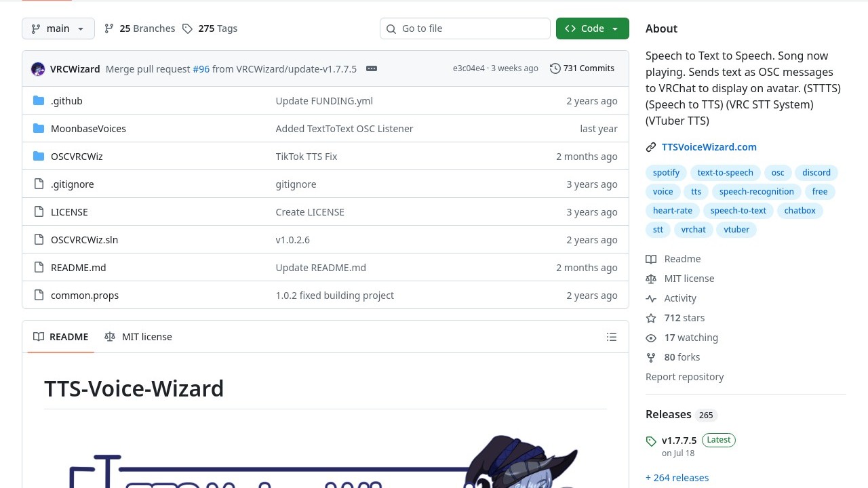The width and height of the screenshot is (868, 488).
Task: Select the speech-recognition topic tag
Action: [756, 192]
